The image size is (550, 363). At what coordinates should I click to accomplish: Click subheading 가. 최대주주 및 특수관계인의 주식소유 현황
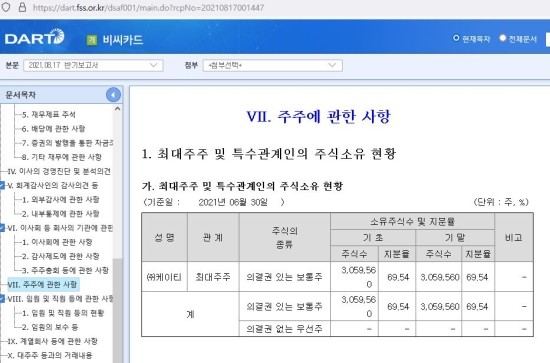(x=242, y=186)
